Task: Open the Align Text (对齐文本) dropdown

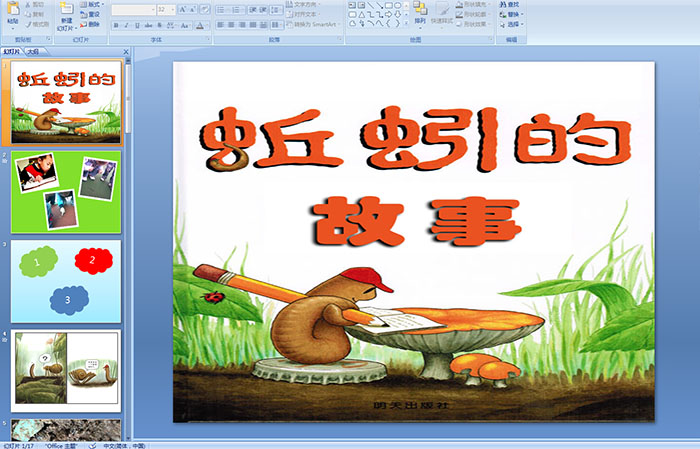Action: (303, 14)
